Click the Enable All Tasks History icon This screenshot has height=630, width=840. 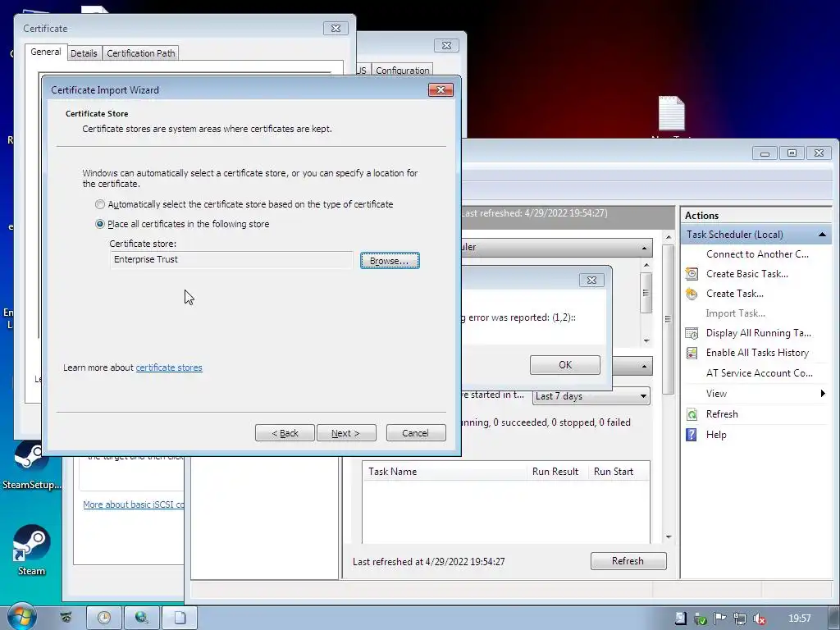click(x=692, y=353)
